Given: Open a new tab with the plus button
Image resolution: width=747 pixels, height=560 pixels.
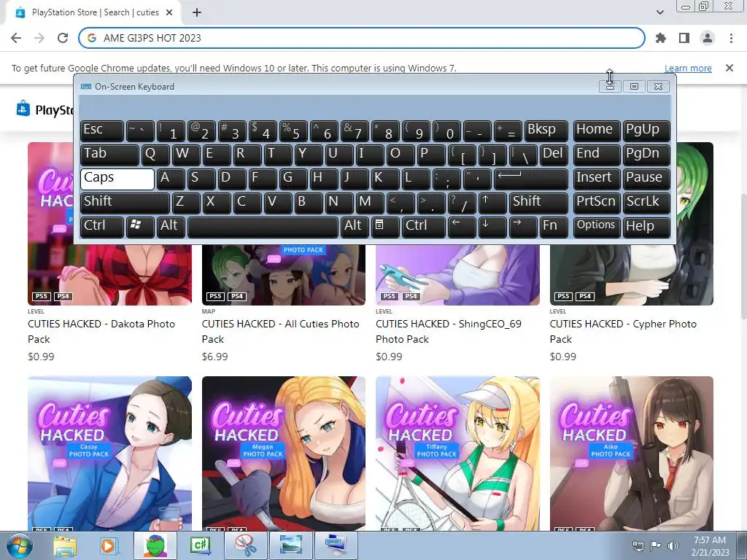Looking at the screenshot, I should pyautogui.click(x=197, y=13).
